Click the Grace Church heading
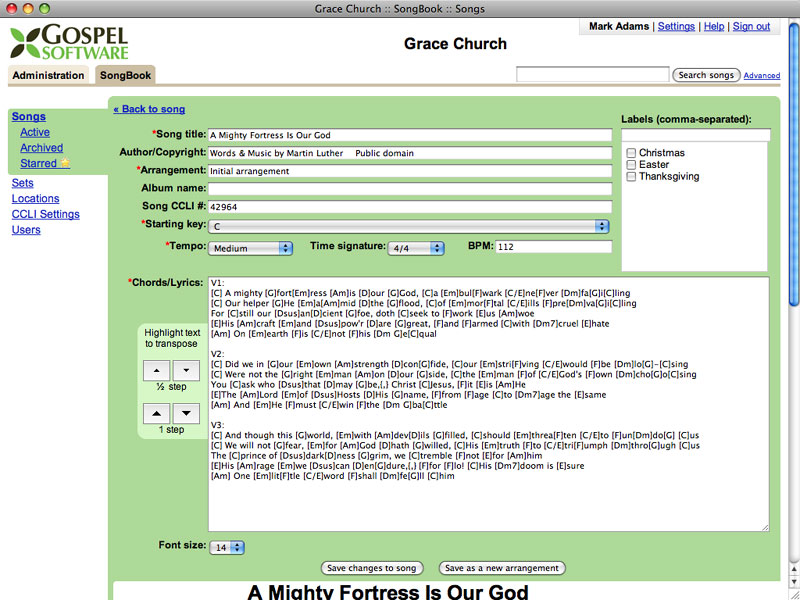This screenshot has width=800, height=600. pos(455,43)
